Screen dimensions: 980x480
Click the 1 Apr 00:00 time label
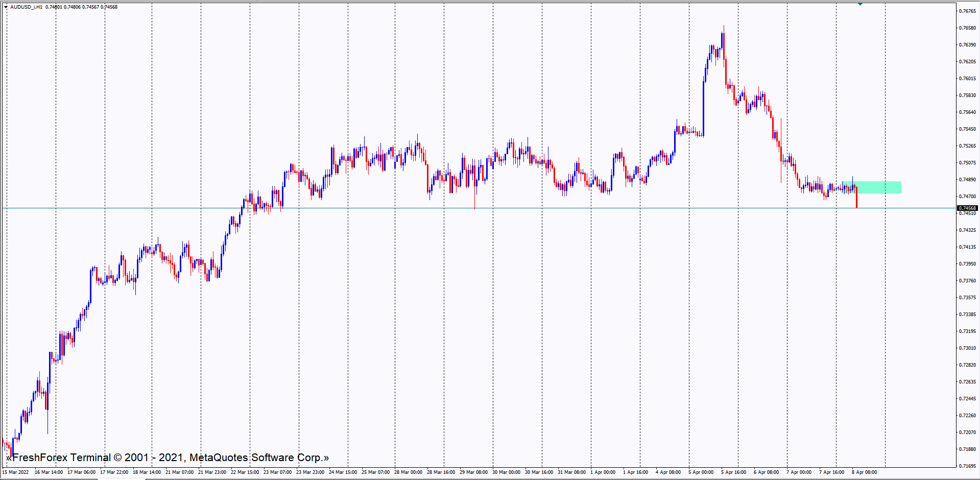(603, 472)
